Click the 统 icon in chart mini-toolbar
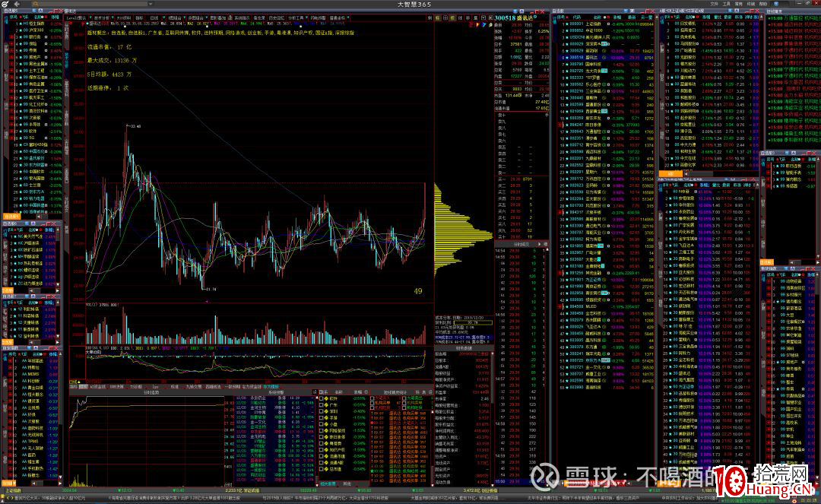The width and height of the screenshot is (821, 504). (452, 17)
